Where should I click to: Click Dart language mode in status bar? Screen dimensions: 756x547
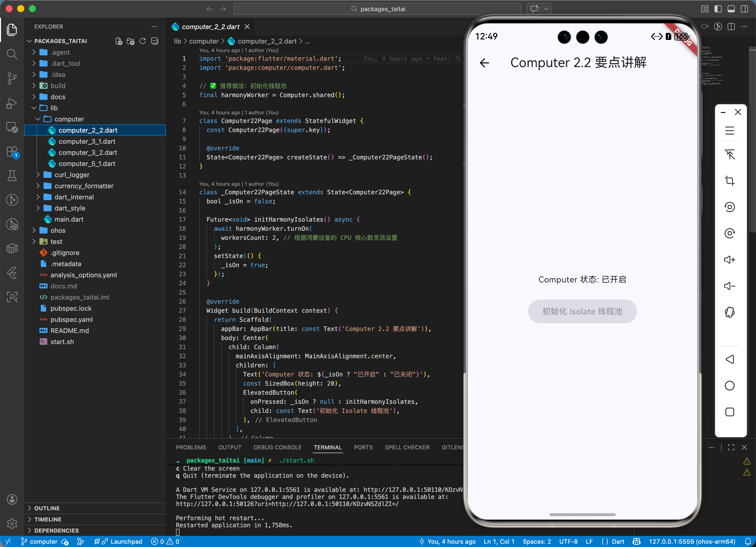[618, 541]
